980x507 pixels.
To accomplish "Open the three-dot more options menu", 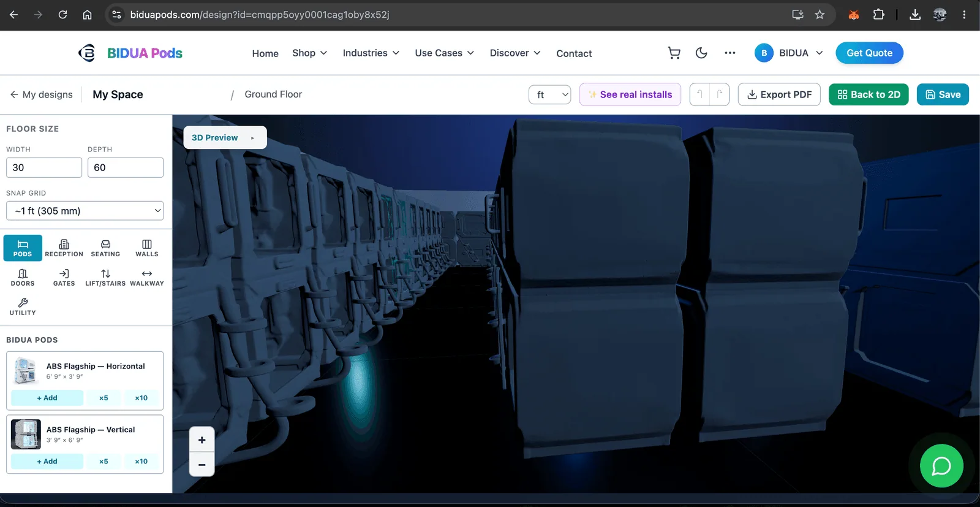I will click(729, 53).
